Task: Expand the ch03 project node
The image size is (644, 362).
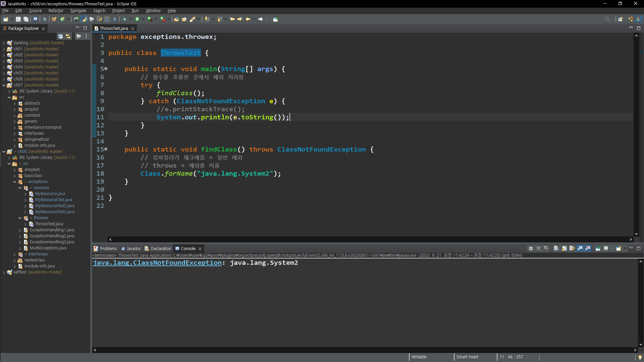Action: (4, 61)
